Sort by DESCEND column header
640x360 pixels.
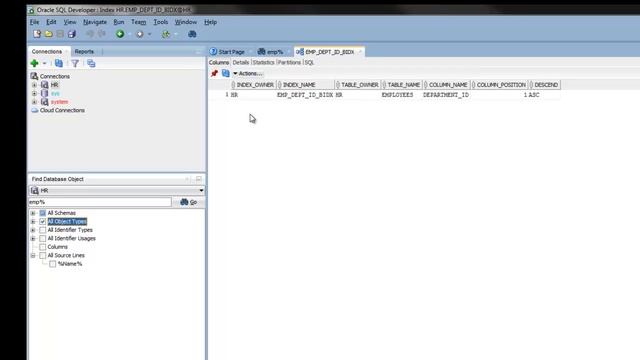pos(544,85)
